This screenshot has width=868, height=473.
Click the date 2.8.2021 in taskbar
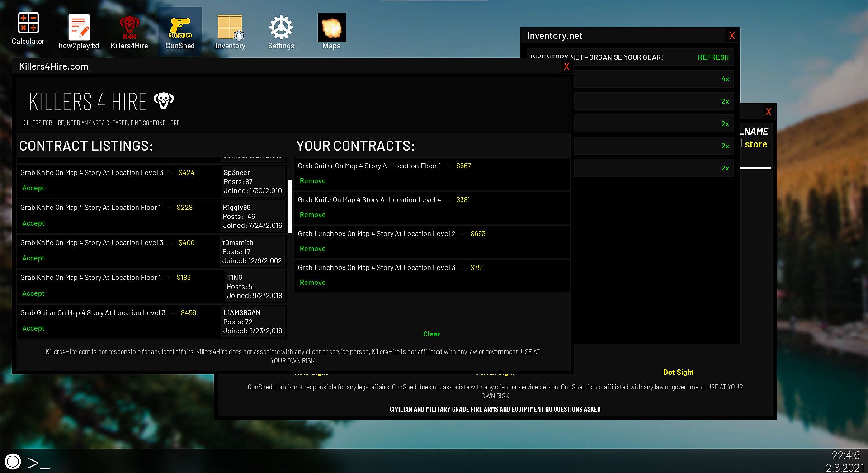(845, 468)
